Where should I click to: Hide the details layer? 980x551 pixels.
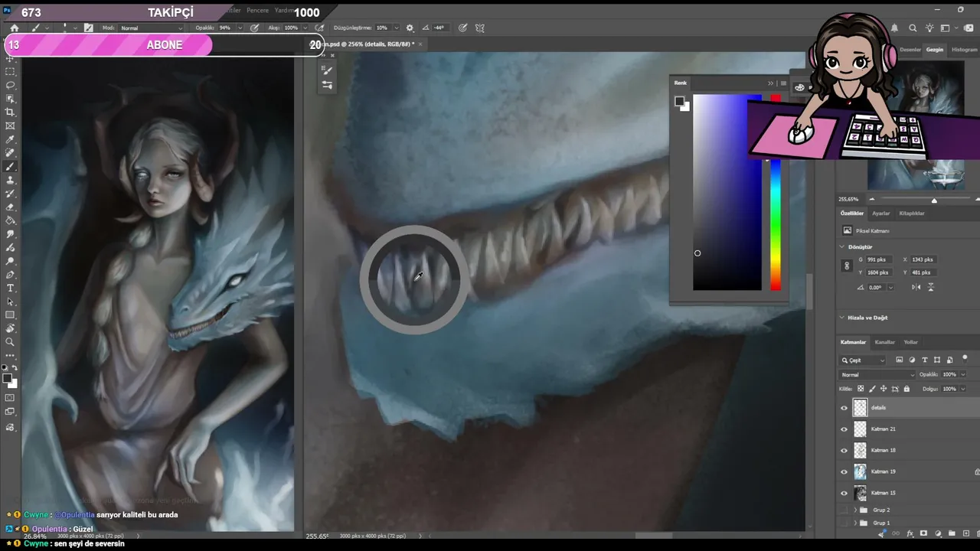tap(844, 408)
